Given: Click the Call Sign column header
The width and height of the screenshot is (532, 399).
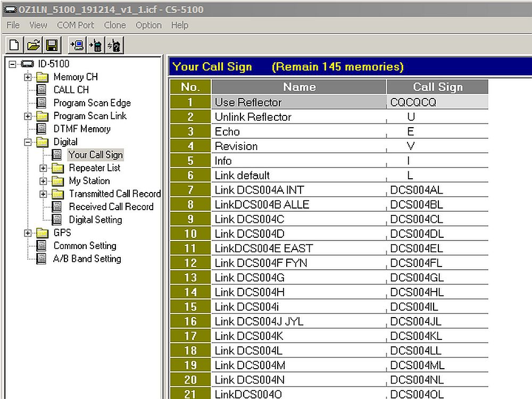Looking at the screenshot, I should 438,87.
